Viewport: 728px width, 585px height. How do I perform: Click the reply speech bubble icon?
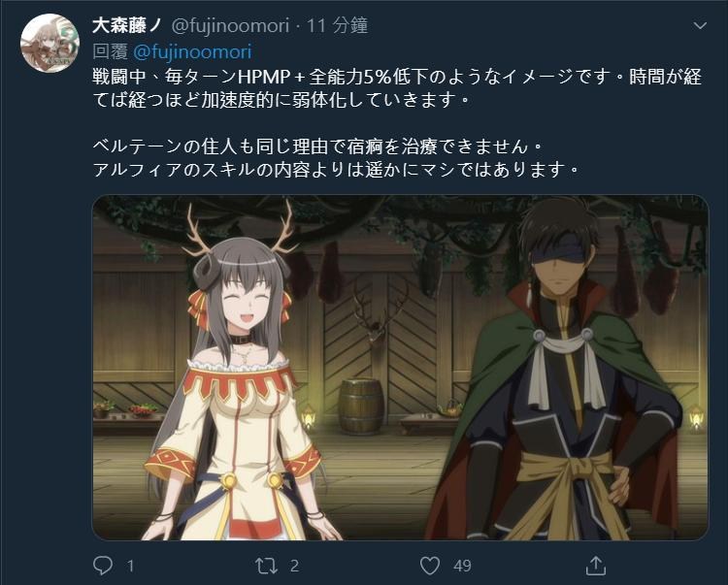(x=103, y=566)
